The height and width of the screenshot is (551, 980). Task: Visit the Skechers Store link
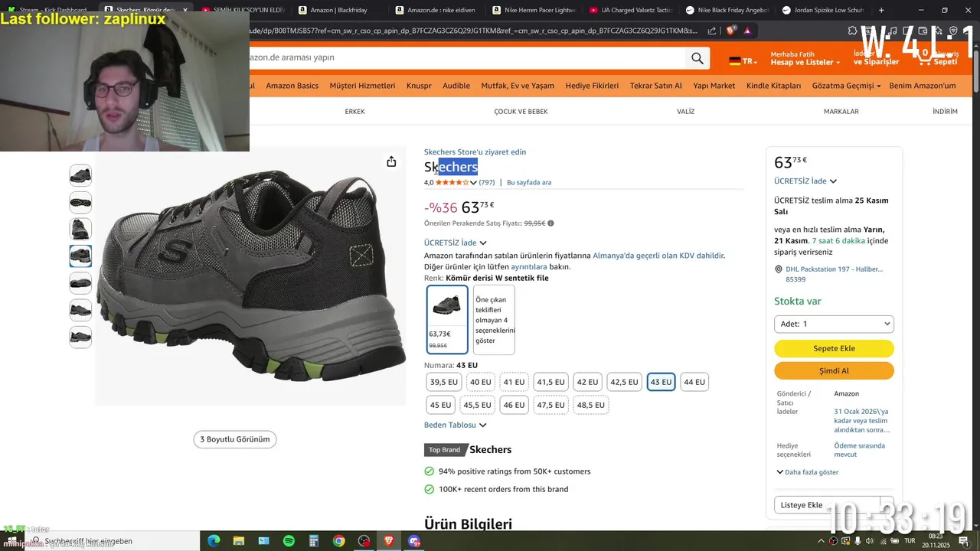pyautogui.click(x=475, y=152)
